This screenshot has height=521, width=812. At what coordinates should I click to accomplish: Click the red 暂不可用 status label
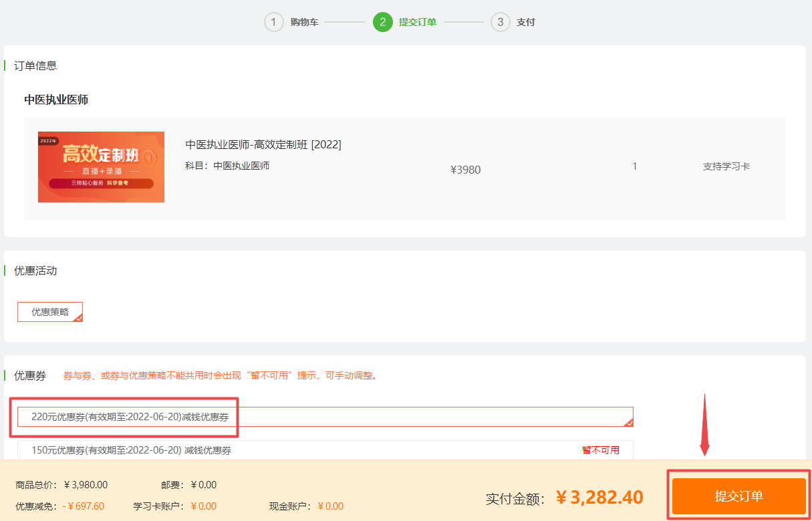(600, 450)
